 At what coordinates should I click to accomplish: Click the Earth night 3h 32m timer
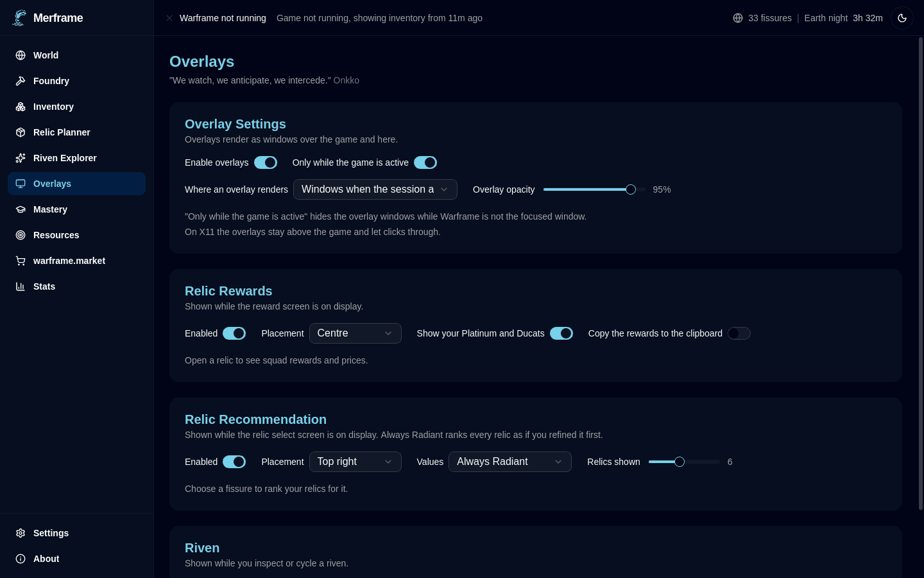click(844, 18)
